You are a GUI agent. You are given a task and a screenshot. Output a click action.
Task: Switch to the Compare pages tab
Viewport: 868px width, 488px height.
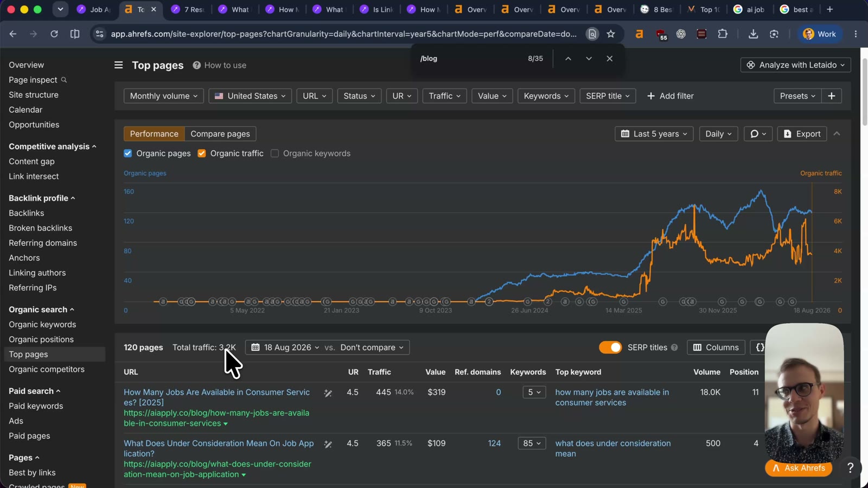tap(220, 134)
